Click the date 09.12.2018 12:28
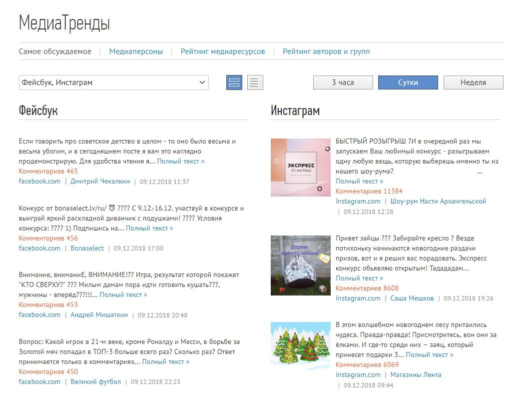This screenshot has height=401, width=532. click(x=369, y=212)
